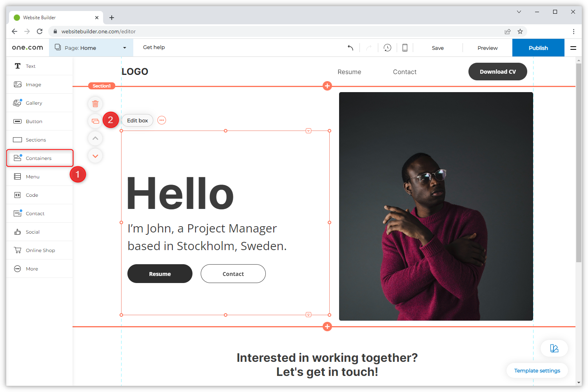Screen dimensions: 588x392
Task: Open the version history clock icon
Action: click(x=387, y=48)
